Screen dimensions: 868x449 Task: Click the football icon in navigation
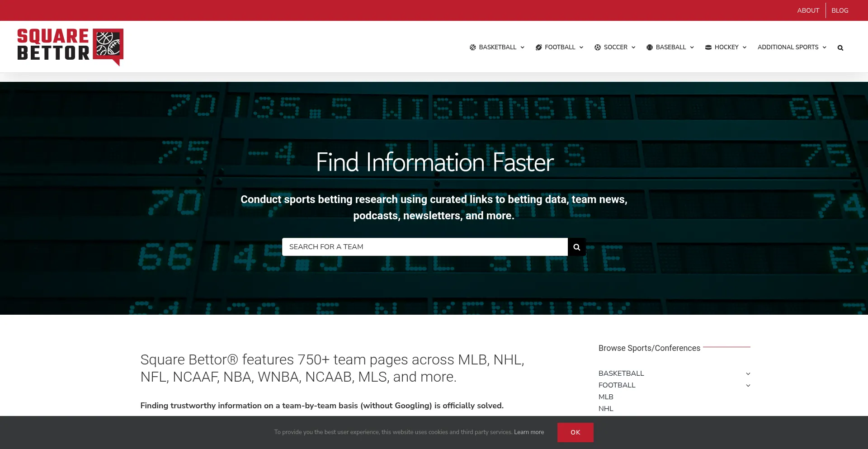point(538,47)
